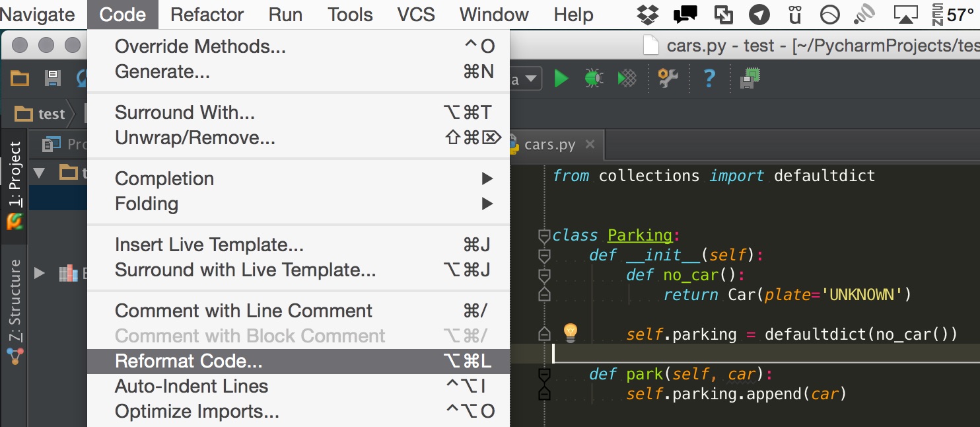
Task: Choose Auto-Indent Lines menu entry
Action: [298, 386]
